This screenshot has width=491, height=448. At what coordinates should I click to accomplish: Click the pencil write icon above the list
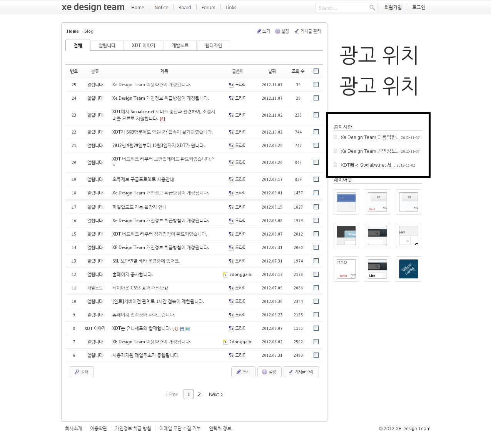point(259,31)
